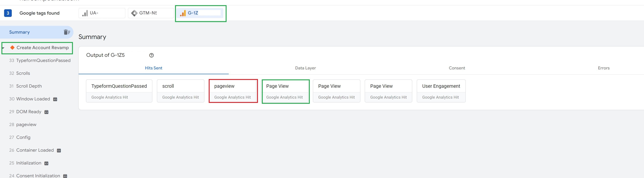Switch to the Data Layer tab
Screen dimensions: 644x178
point(305,68)
